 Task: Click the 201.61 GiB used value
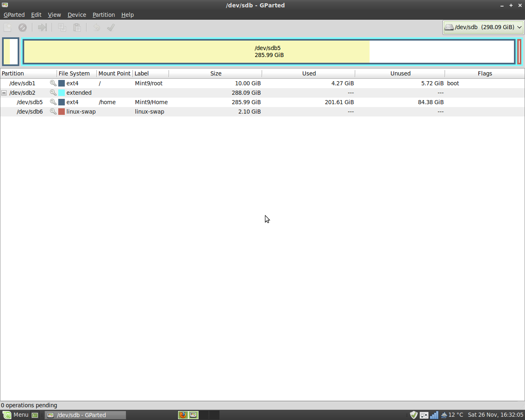[339, 102]
